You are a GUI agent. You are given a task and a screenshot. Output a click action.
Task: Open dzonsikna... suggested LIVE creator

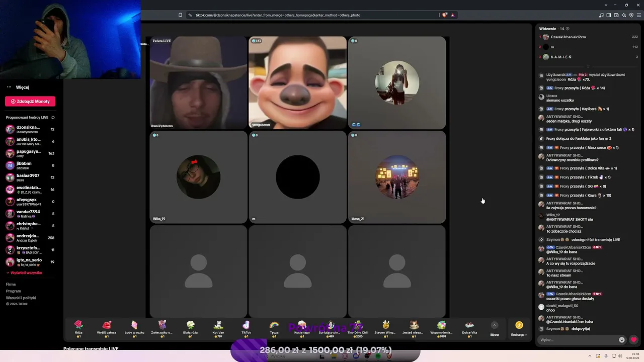[x=30, y=129]
